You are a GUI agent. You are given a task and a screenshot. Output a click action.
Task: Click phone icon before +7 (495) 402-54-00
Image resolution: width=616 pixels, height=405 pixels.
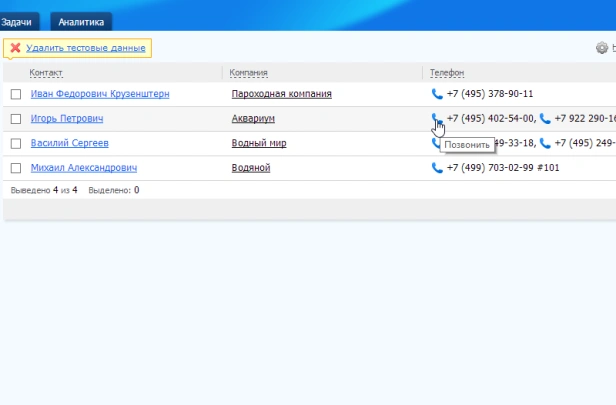(x=437, y=118)
